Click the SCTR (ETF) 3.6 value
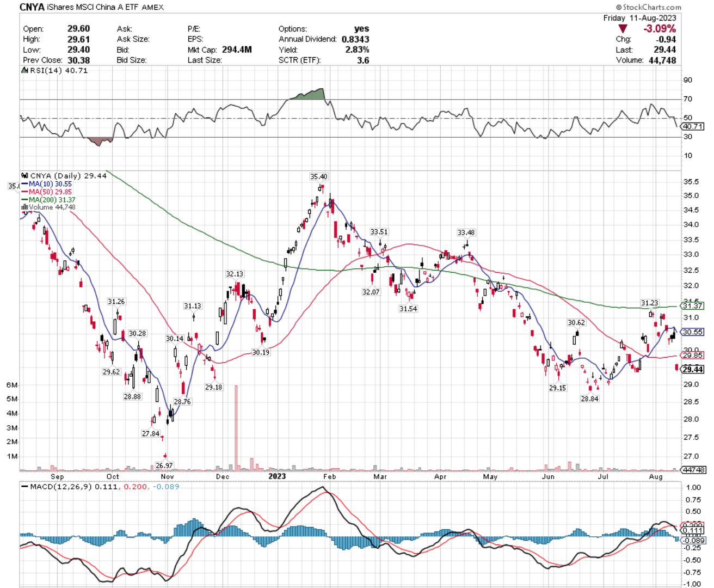 363,60
